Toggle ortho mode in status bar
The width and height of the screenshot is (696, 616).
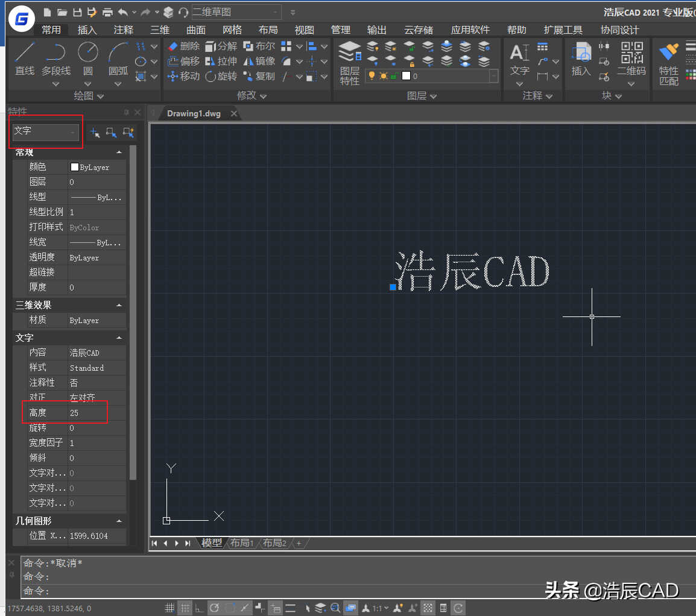(x=199, y=608)
